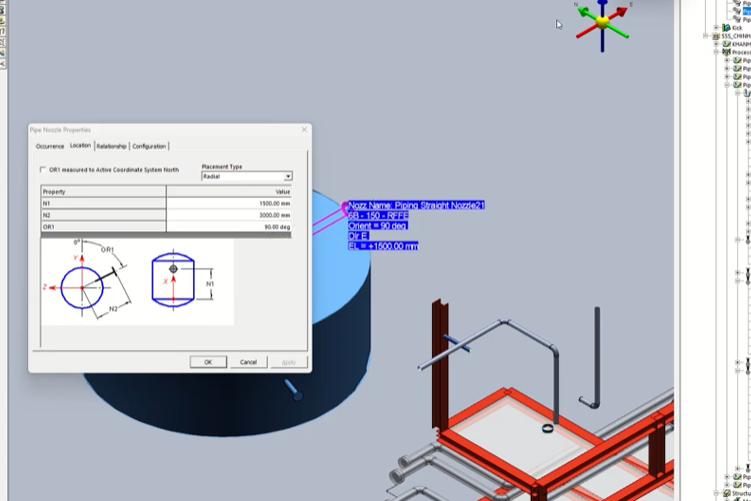Open the Placement Type dropdown
The image size is (751, 501).
coord(288,177)
